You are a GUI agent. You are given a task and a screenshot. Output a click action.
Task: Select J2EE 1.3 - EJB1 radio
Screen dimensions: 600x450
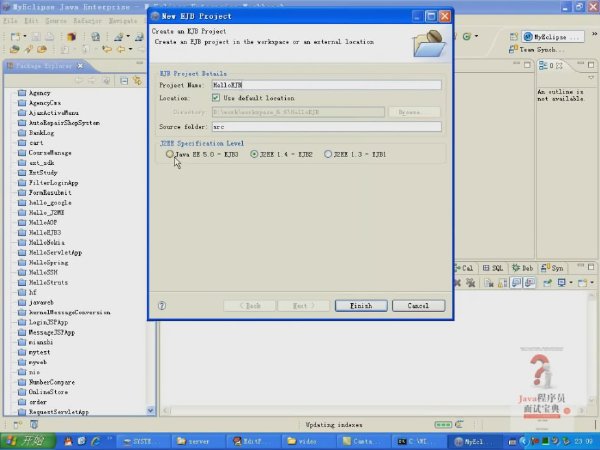[328, 154]
